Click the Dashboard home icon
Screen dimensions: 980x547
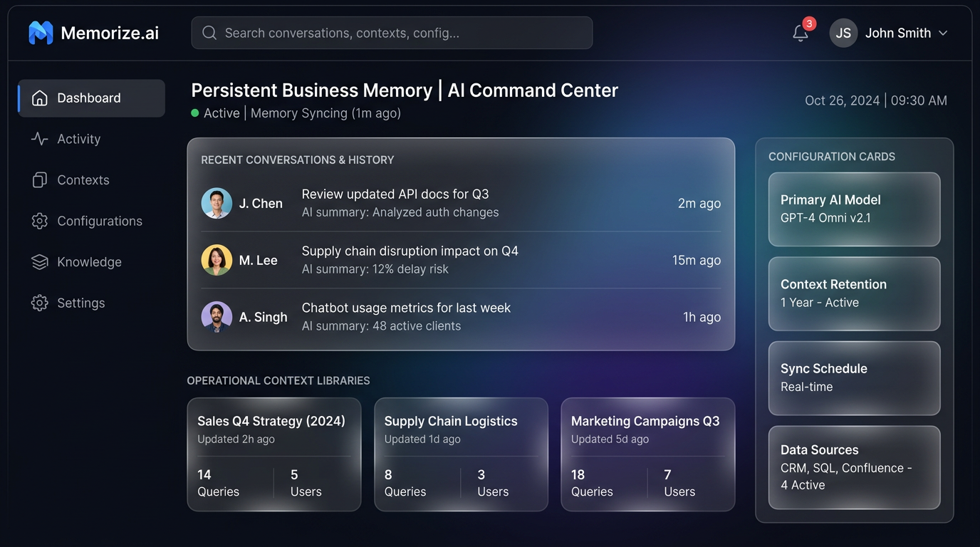pos(40,98)
